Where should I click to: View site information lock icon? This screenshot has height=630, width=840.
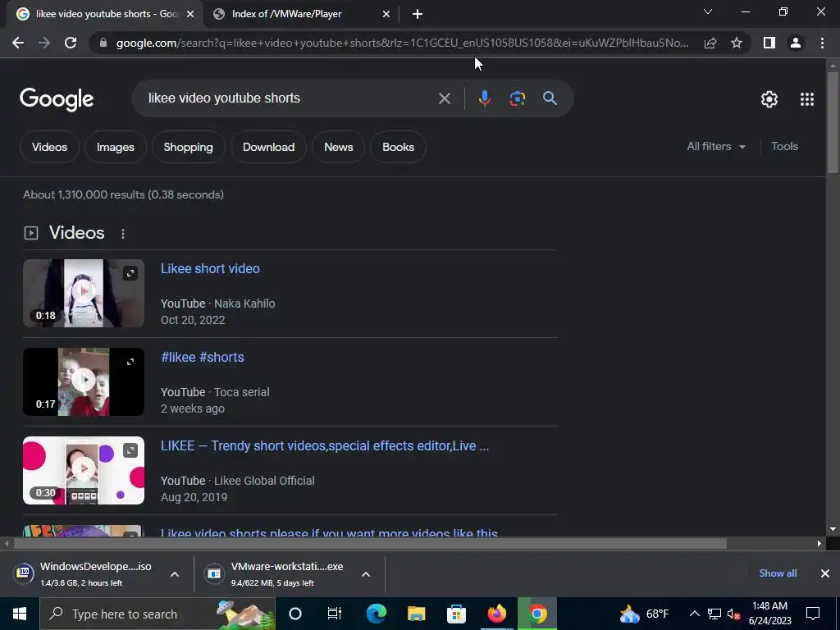click(103, 43)
